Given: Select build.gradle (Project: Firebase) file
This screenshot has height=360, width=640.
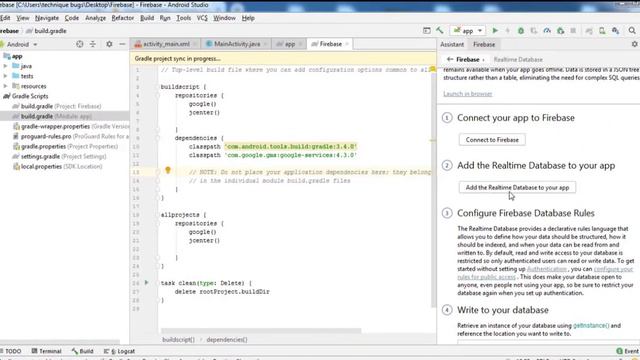Looking at the screenshot, I should 61,106.
